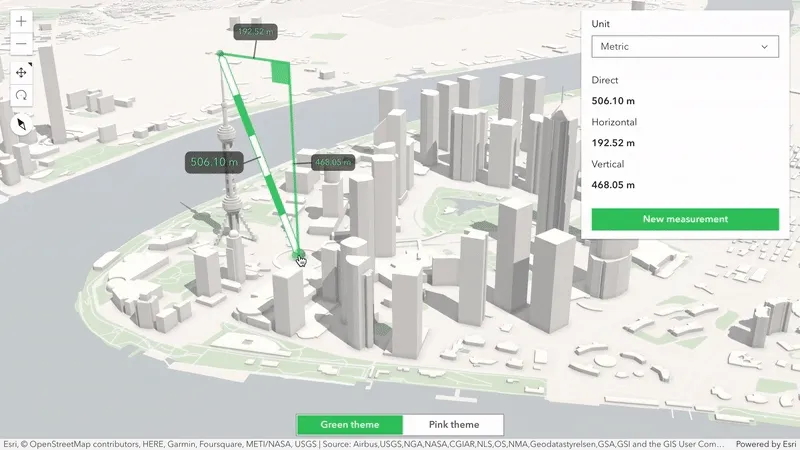The image size is (800, 450).
Task: Click the measurement end point handle on the ground
Action: [298, 258]
